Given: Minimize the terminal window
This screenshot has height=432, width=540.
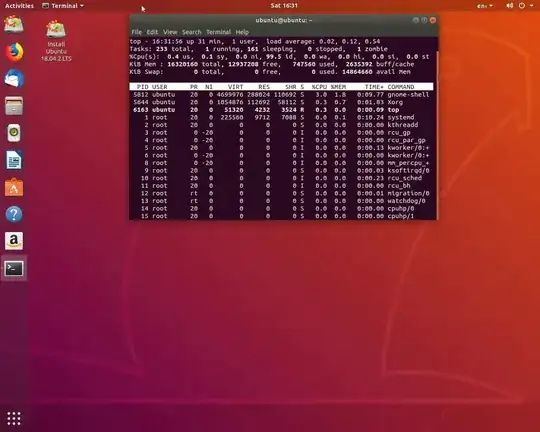Looking at the screenshot, I should coord(416,20).
